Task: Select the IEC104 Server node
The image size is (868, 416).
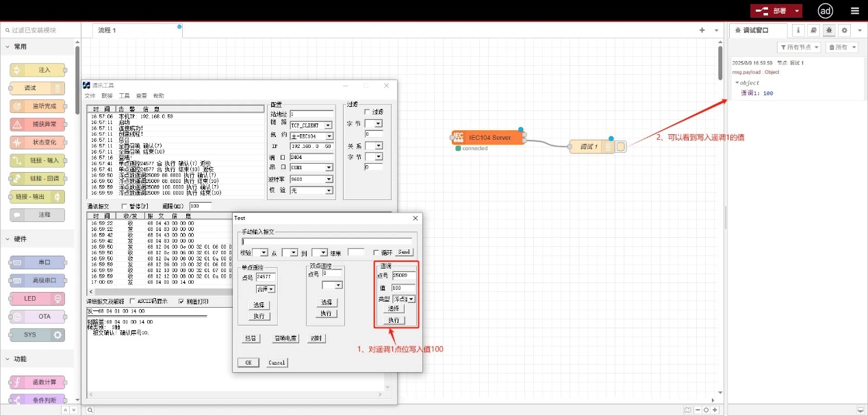Action: coord(489,138)
